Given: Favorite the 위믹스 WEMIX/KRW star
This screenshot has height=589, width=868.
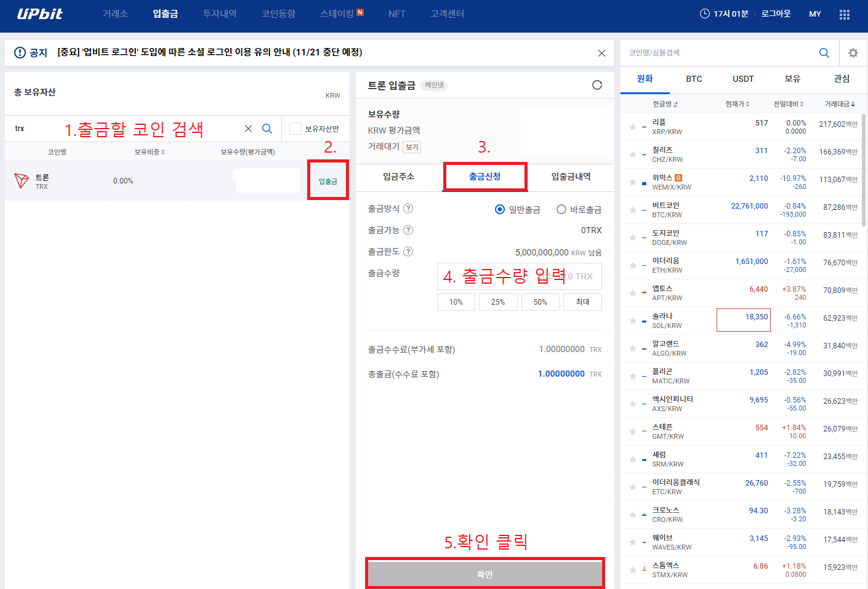Looking at the screenshot, I should click(633, 182).
